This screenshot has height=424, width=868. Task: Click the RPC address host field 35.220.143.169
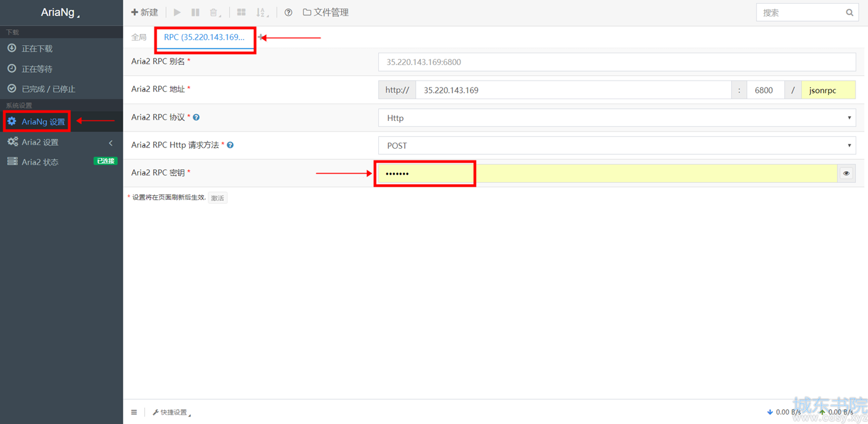(x=573, y=90)
